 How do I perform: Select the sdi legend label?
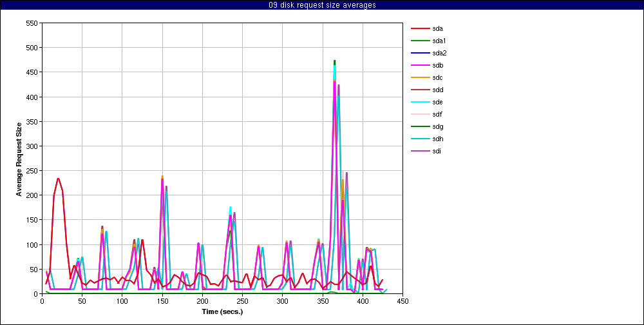click(437, 151)
